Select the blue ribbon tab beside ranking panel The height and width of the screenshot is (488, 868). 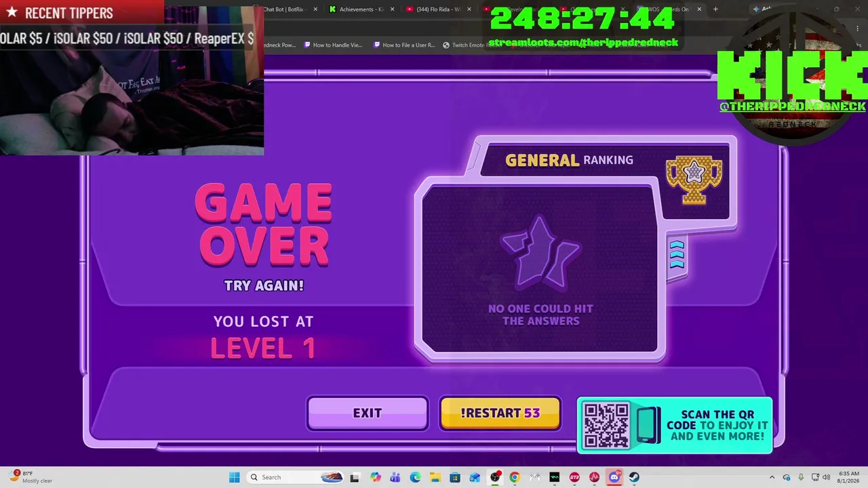[x=677, y=255]
